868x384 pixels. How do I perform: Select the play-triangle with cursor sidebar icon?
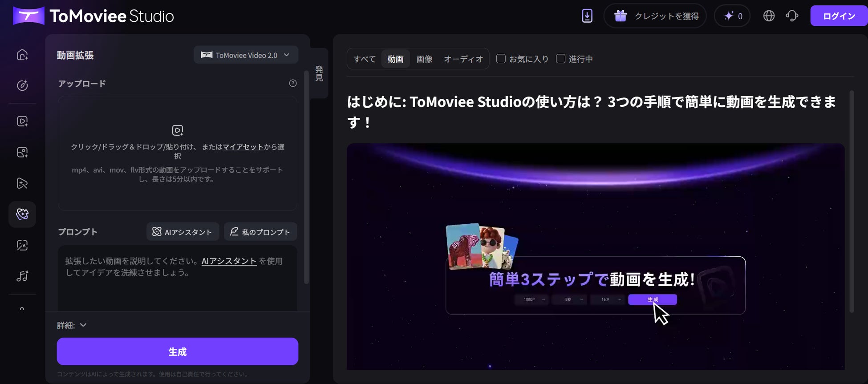(22, 183)
